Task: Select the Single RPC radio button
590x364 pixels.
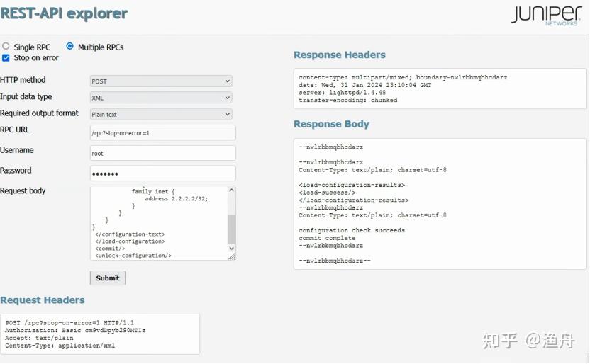Action: pos(6,47)
